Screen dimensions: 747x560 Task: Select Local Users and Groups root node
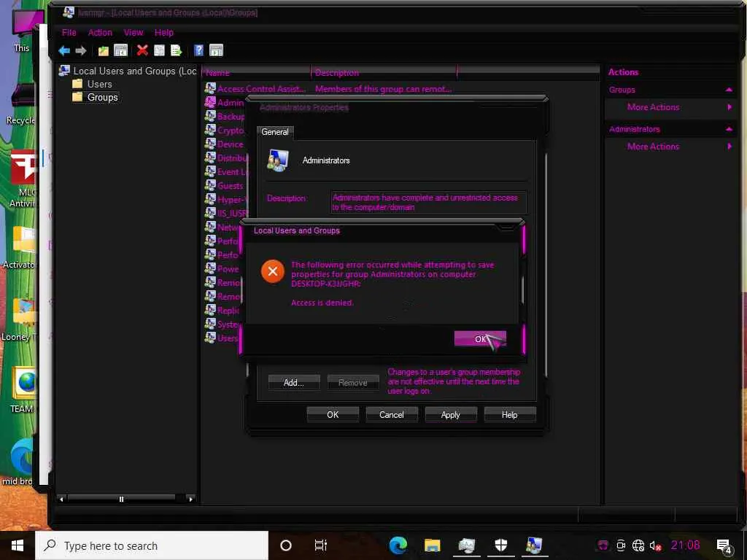coord(128,71)
